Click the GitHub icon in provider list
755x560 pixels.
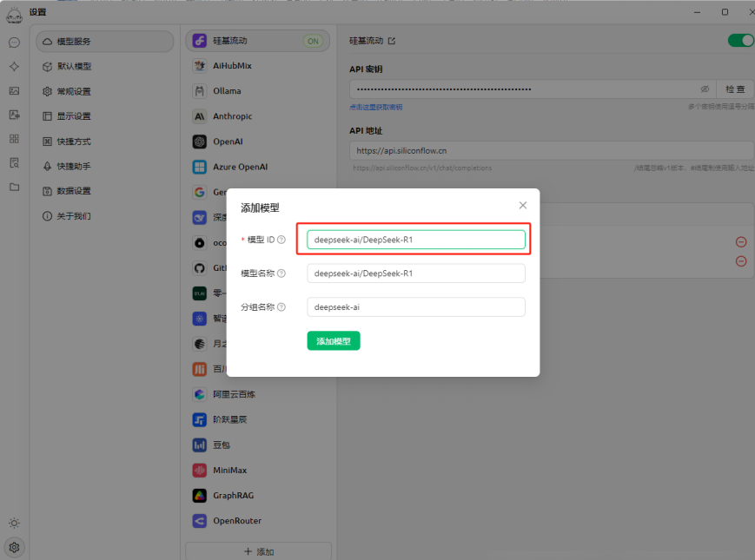(x=199, y=268)
